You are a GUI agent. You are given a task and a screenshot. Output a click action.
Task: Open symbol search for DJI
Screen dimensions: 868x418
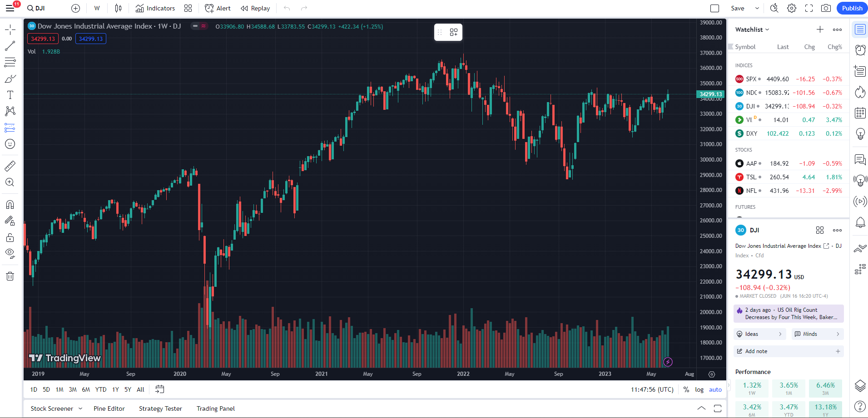pyautogui.click(x=36, y=8)
